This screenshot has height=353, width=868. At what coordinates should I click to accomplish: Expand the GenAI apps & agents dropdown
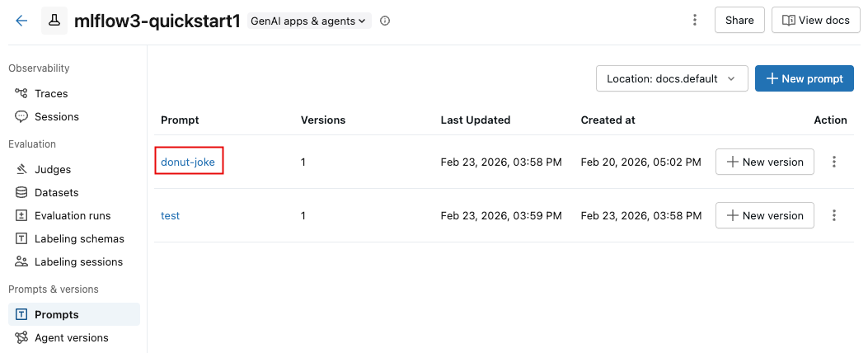pyautogui.click(x=309, y=21)
